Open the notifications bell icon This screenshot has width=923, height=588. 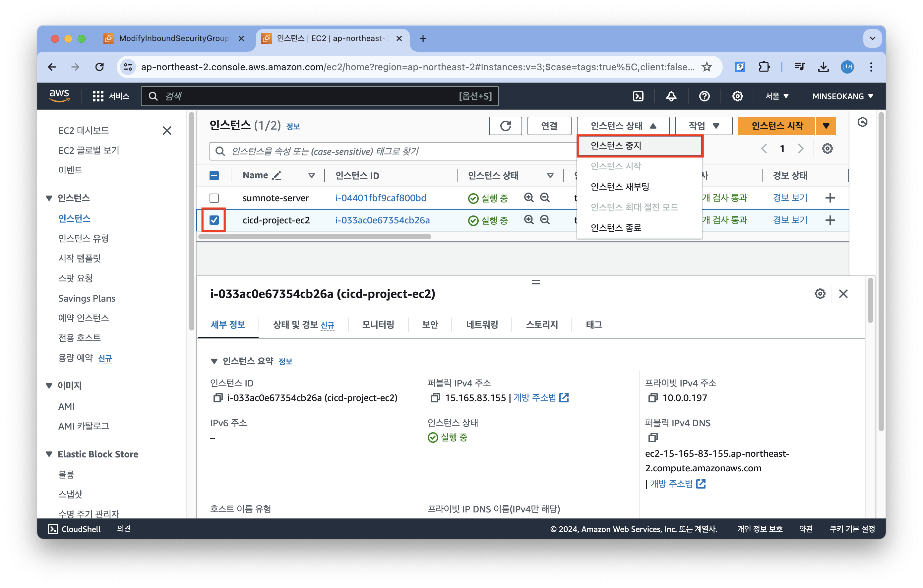tap(671, 96)
